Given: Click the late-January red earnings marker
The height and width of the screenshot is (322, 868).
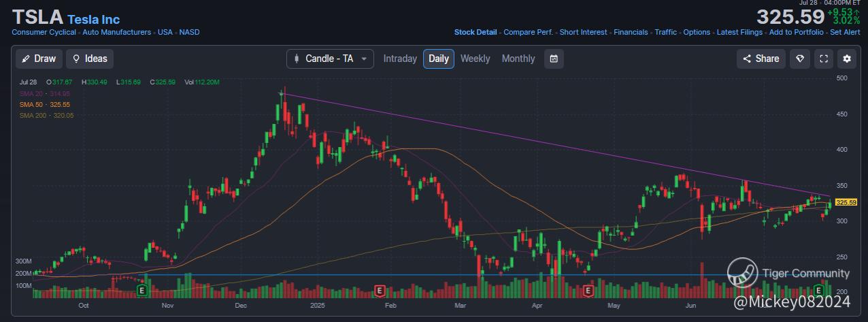Looking at the screenshot, I should click(x=380, y=291).
